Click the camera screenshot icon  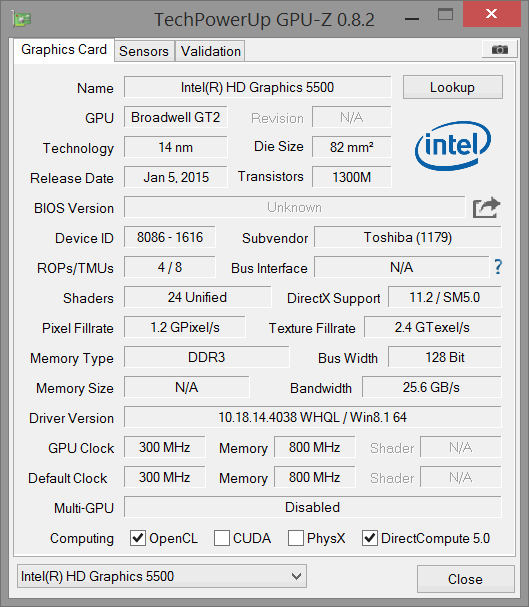[499, 50]
